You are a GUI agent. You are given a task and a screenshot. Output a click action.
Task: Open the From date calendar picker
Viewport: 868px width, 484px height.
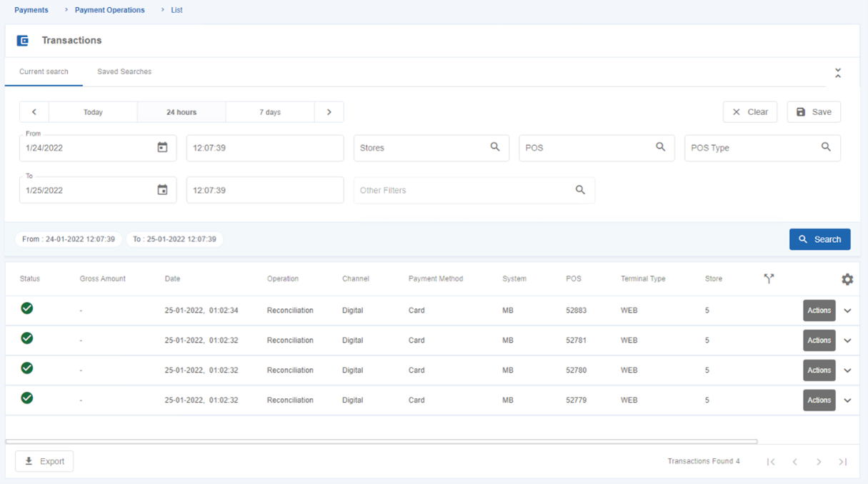tap(162, 148)
